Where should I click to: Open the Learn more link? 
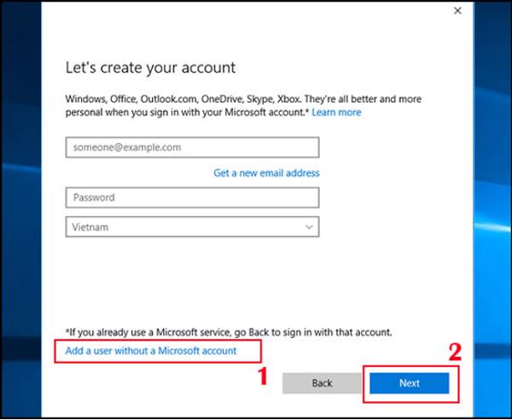point(336,113)
